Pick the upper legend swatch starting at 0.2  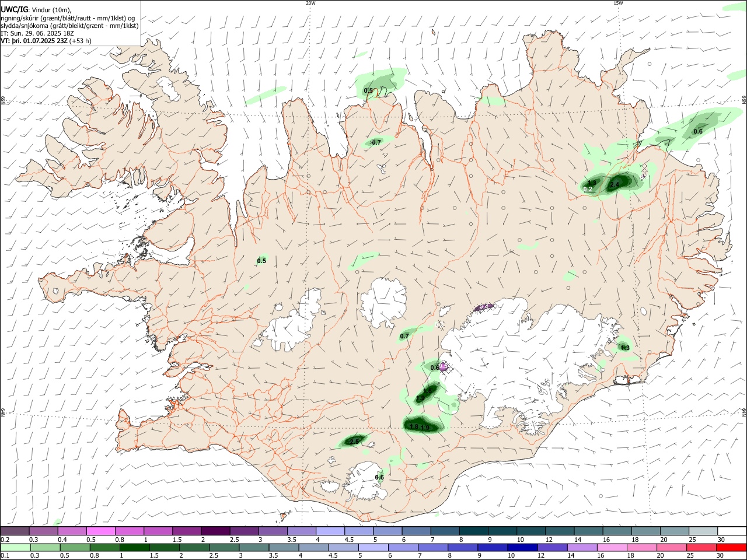(15, 531)
